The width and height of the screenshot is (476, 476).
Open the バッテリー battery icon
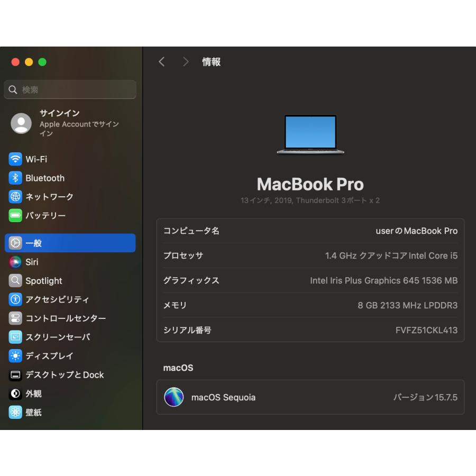pyautogui.click(x=15, y=216)
